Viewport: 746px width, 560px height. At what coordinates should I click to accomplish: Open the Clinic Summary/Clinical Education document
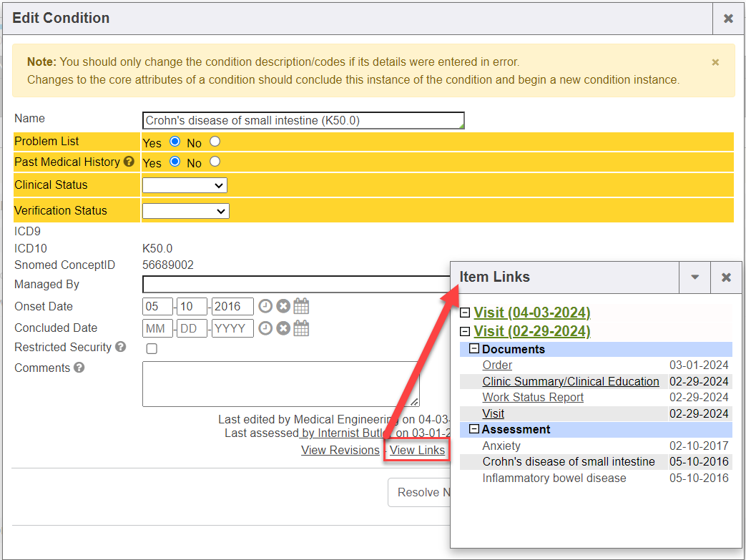click(x=570, y=381)
